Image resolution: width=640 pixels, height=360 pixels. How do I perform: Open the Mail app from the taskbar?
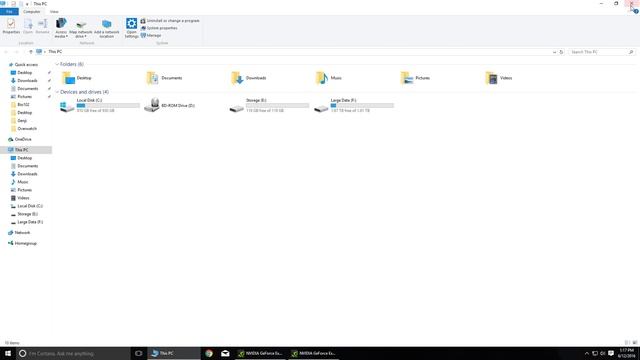click(225, 353)
